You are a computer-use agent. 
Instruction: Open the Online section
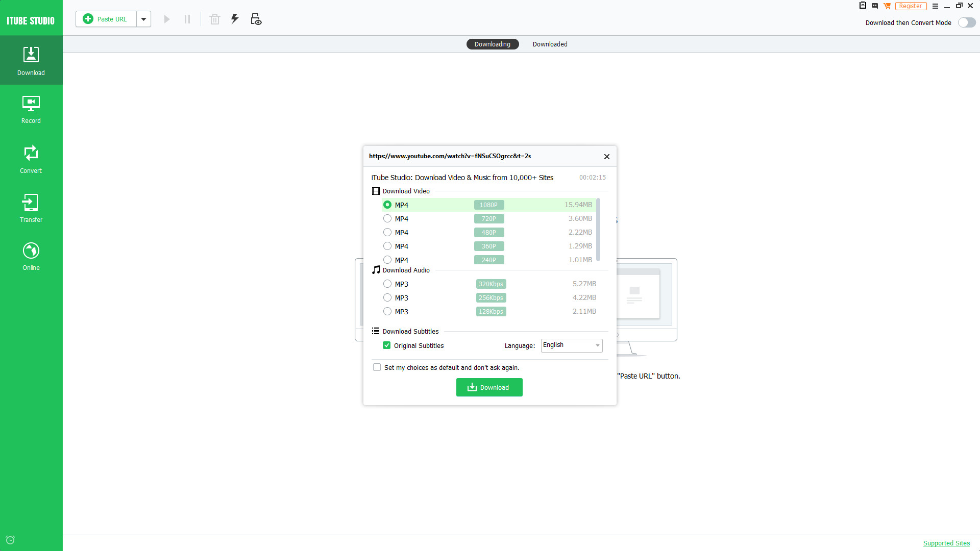click(31, 255)
